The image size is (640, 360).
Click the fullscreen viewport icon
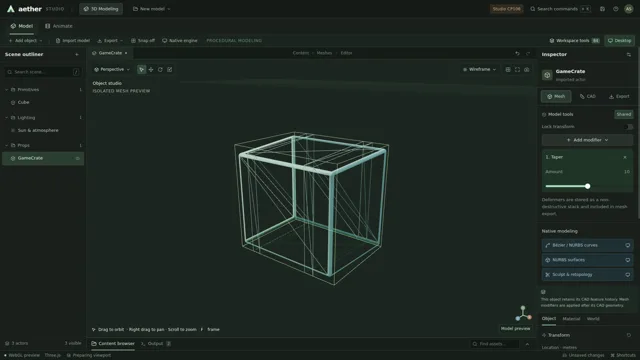coord(517,69)
